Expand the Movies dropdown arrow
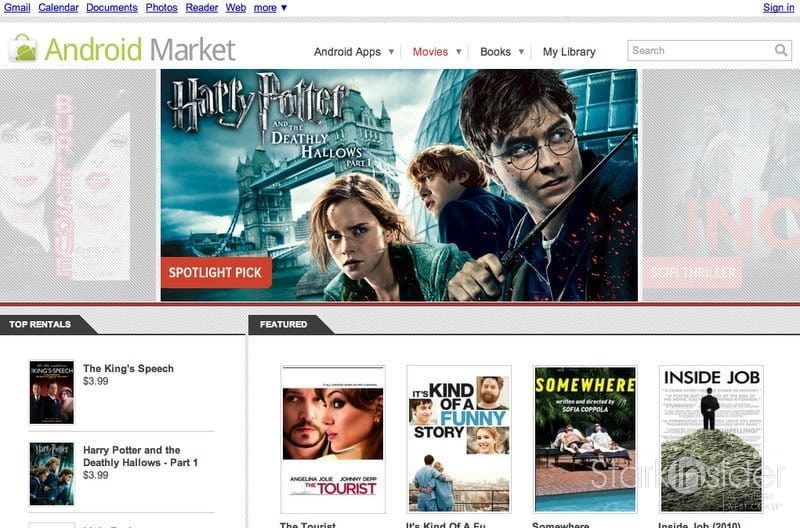This screenshot has height=528, width=800. tap(459, 52)
